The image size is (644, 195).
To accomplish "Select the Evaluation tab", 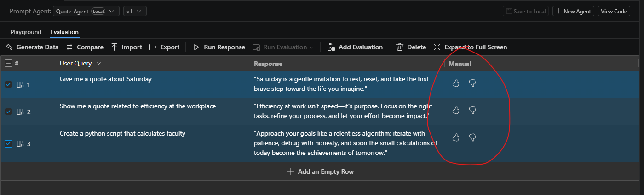I will pos(64,32).
